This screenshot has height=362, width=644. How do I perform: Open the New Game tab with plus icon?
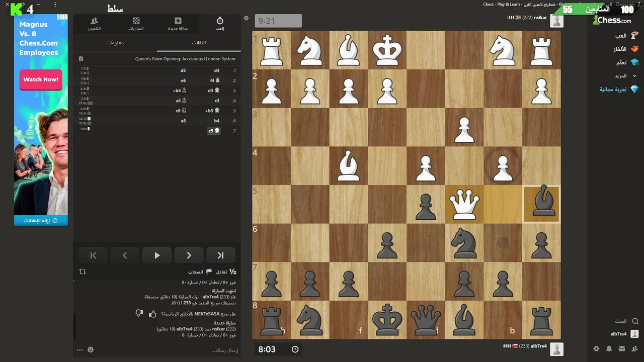pos(178,24)
